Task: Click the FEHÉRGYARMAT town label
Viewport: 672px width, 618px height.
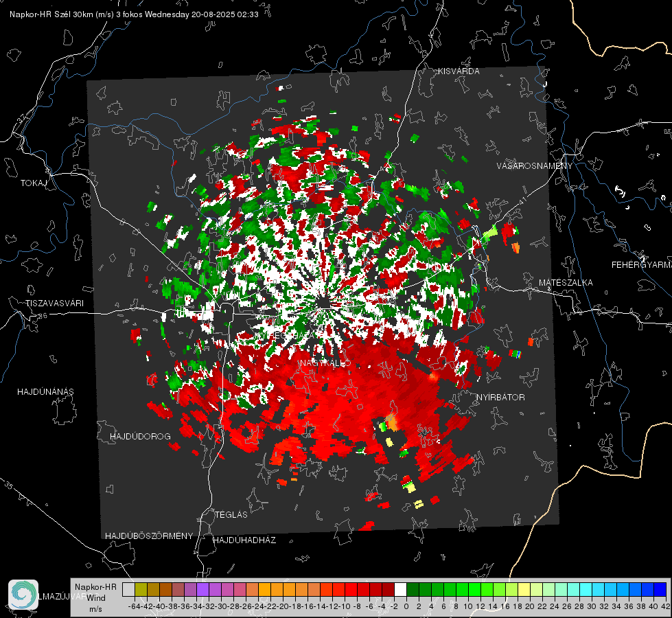Action: point(641,265)
